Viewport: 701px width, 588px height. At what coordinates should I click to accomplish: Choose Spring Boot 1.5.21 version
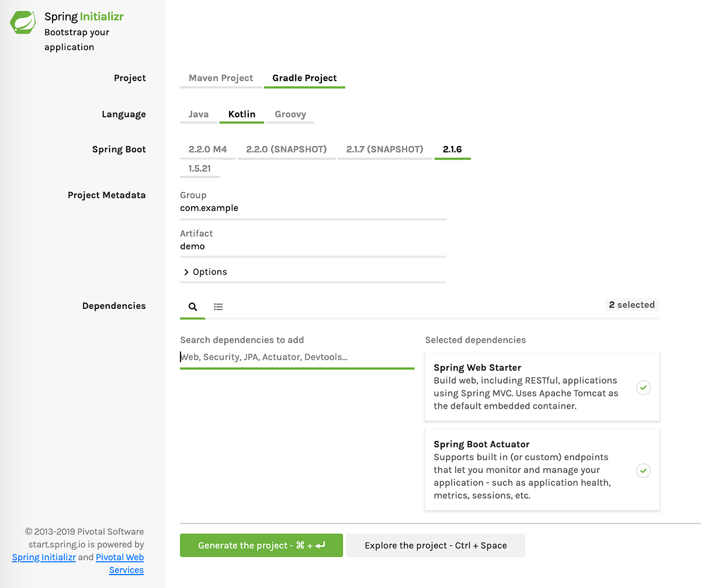(x=199, y=168)
